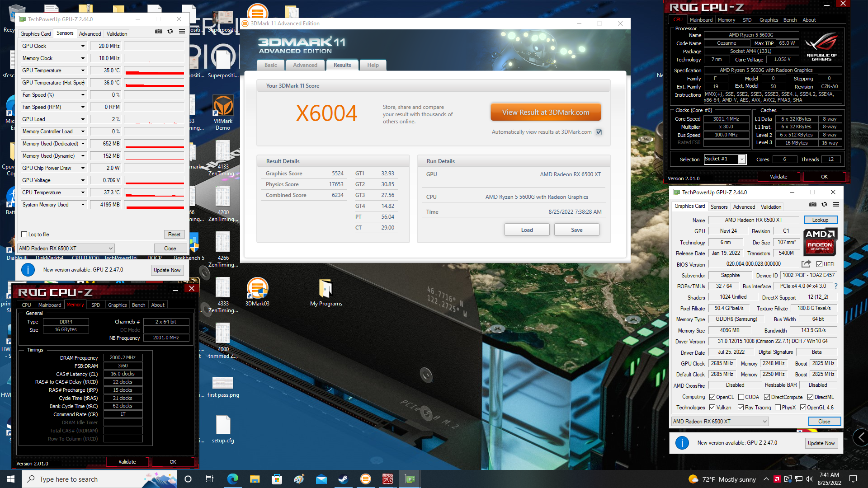The height and width of the screenshot is (488, 868).
Task: Toggle OpenCL checkbox
Action: [x=712, y=397]
